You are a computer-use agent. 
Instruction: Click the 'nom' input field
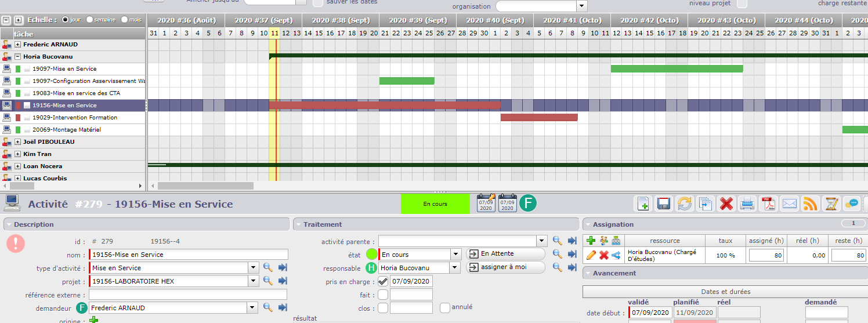click(x=189, y=255)
